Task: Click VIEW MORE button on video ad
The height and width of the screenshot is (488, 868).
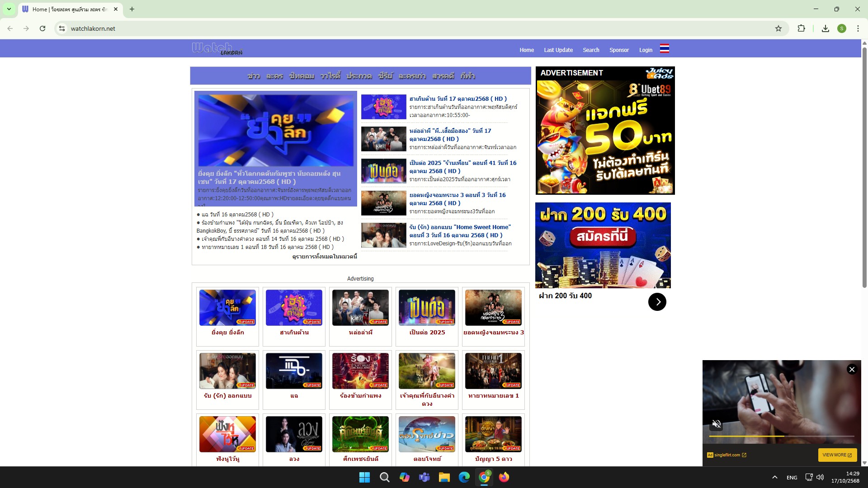Action: [837, 455]
